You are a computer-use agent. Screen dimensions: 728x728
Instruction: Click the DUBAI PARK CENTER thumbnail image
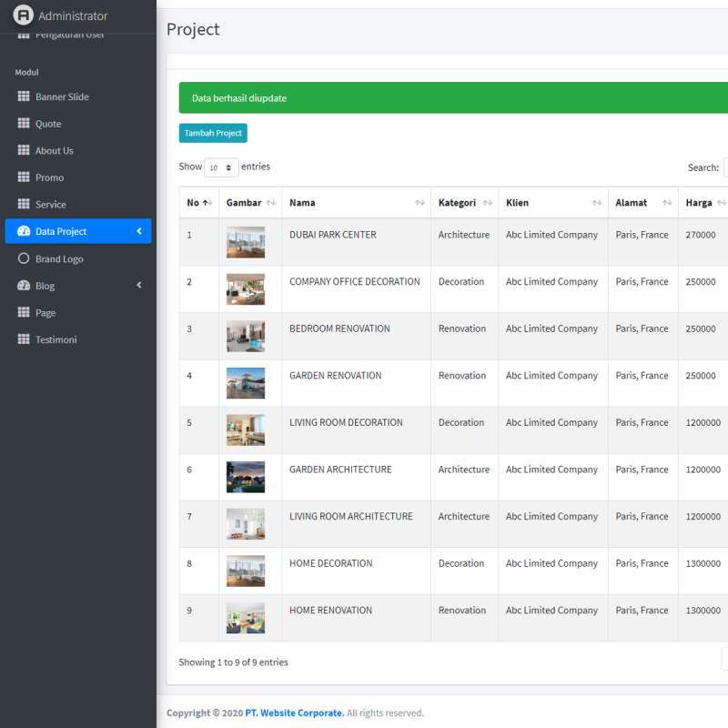[247, 242]
